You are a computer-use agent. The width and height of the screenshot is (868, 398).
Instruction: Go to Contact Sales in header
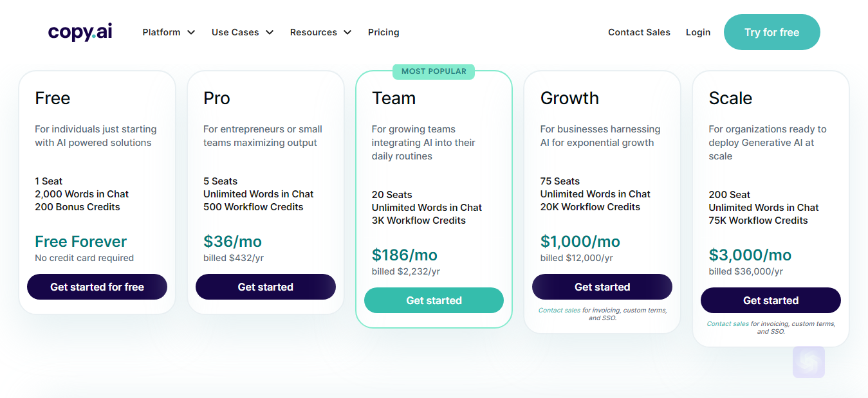point(639,32)
